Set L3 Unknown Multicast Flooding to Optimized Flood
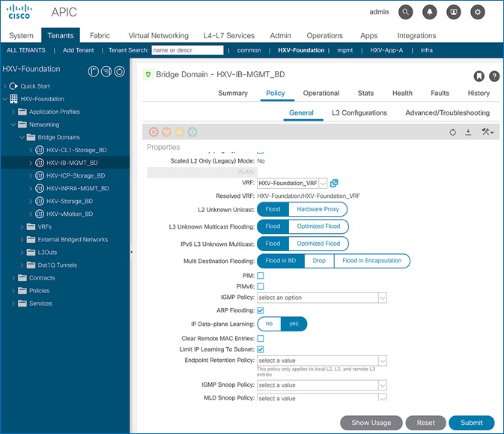 [318, 226]
